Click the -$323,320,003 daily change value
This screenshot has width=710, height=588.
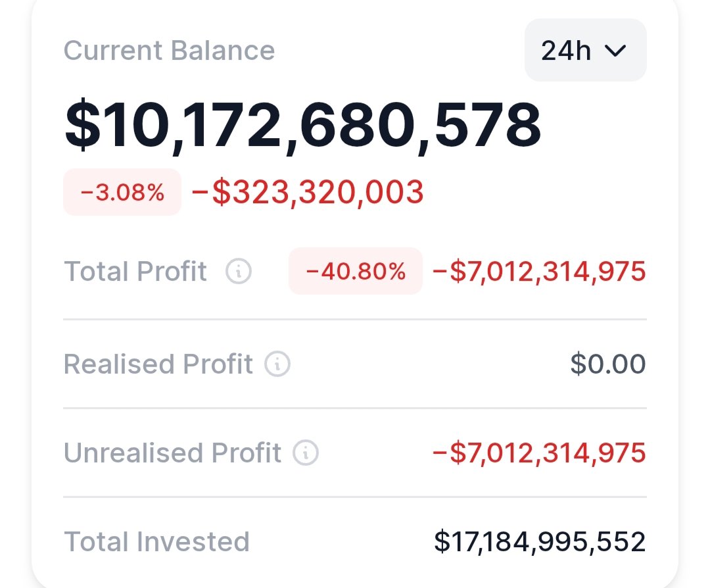pyautogui.click(x=308, y=192)
